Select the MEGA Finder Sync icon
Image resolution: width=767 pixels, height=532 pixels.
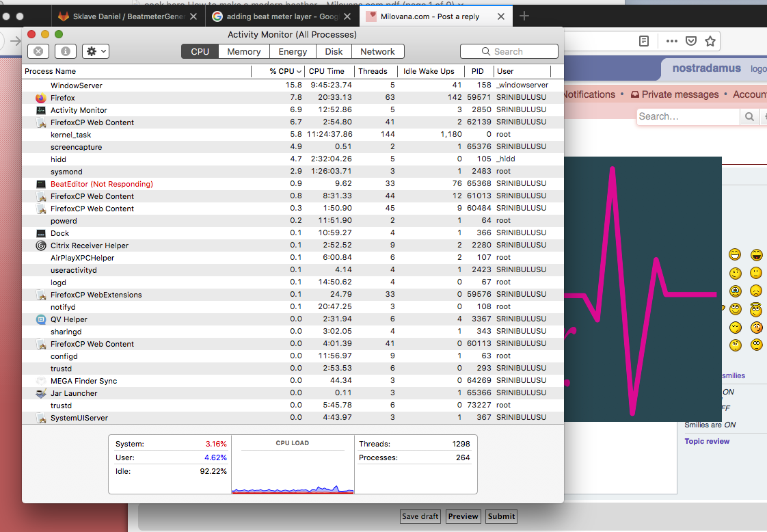(x=41, y=381)
